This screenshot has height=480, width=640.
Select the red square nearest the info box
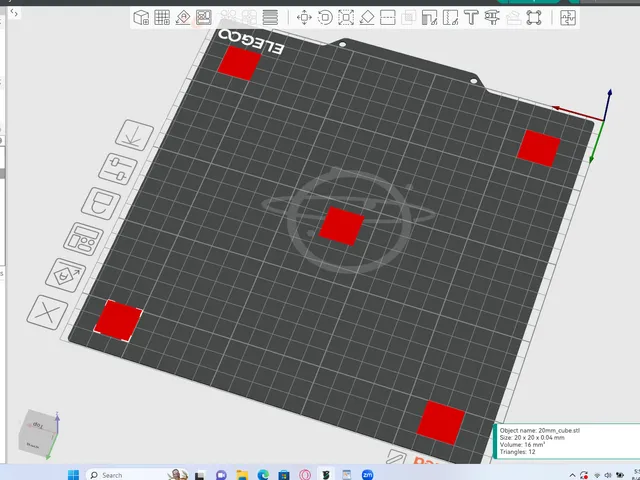pos(441,422)
